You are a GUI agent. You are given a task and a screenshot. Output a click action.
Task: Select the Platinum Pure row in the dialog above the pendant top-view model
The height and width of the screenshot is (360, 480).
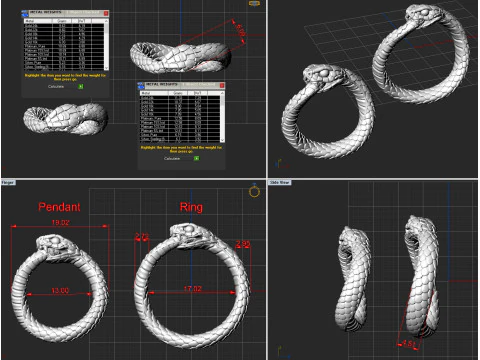(x=64, y=46)
